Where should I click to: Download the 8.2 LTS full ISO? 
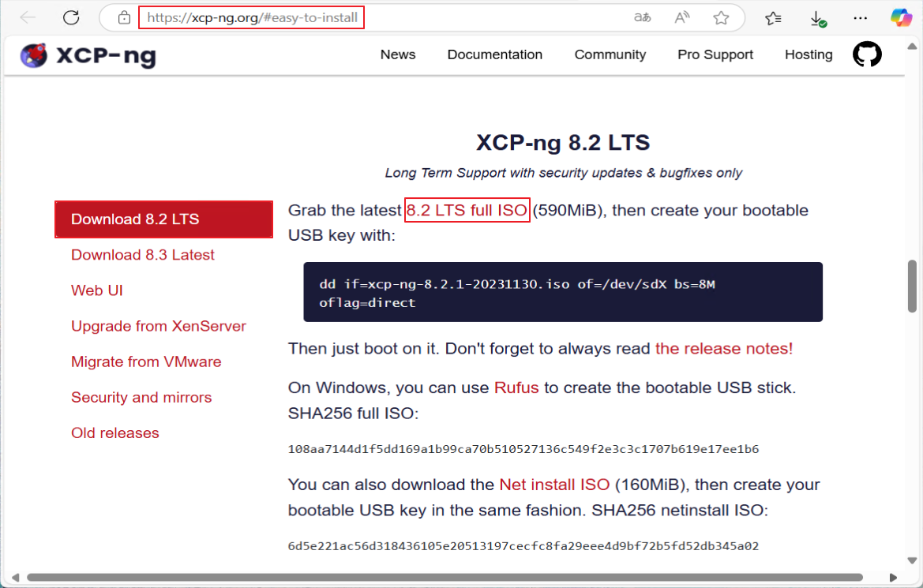(x=467, y=210)
